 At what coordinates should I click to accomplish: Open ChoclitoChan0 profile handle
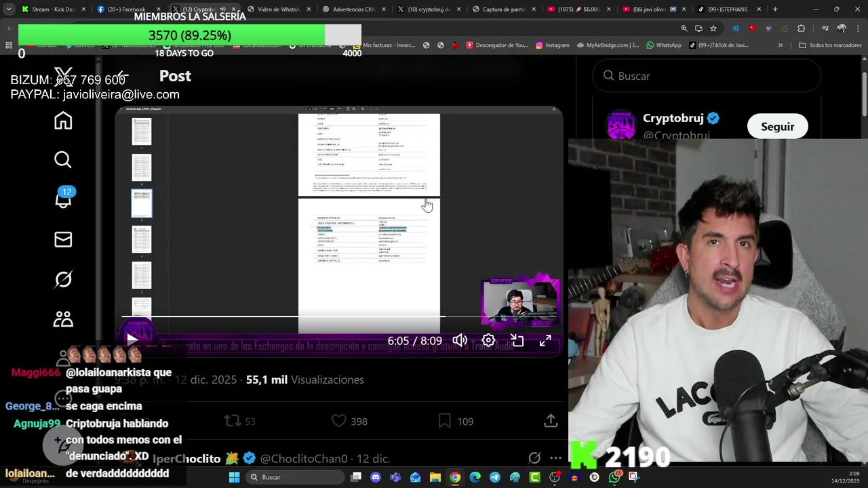[303, 459]
